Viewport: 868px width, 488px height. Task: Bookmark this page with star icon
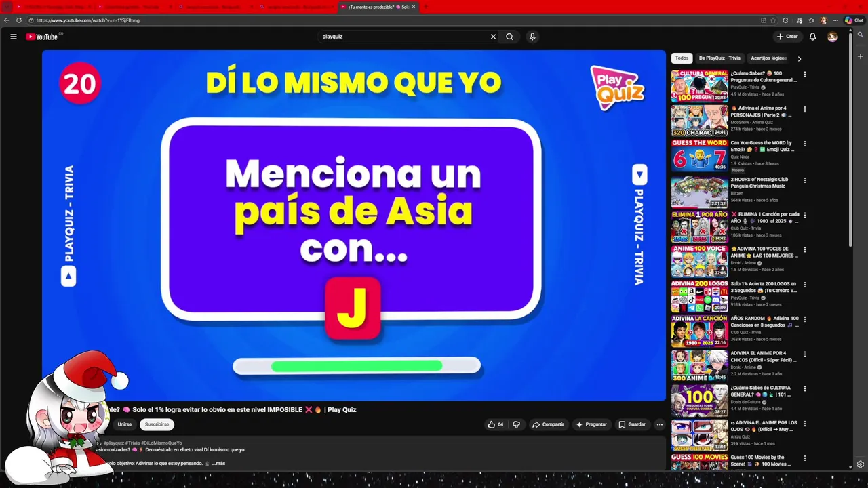coord(773,20)
